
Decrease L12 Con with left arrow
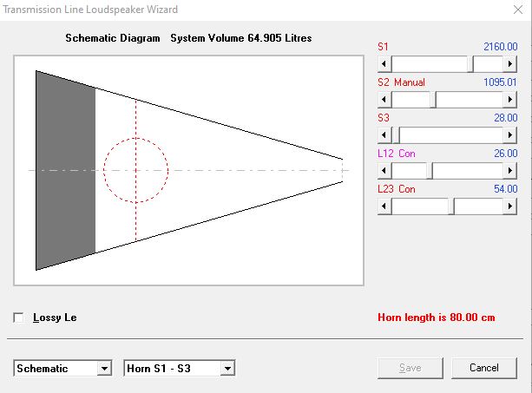(384, 171)
